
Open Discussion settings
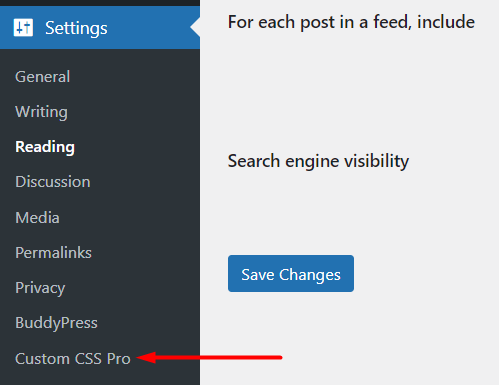pos(53,182)
